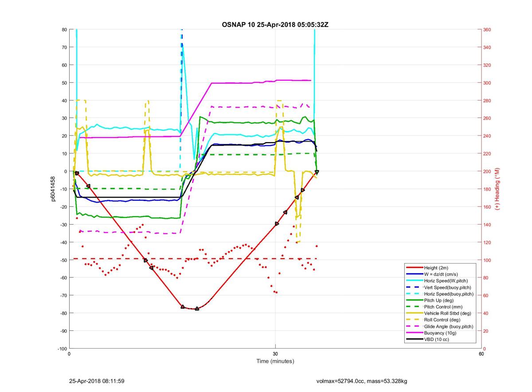This screenshot has width=532, height=392.
Task: Click the -40 tick label
Action: pyautogui.click(x=63, y=242)
